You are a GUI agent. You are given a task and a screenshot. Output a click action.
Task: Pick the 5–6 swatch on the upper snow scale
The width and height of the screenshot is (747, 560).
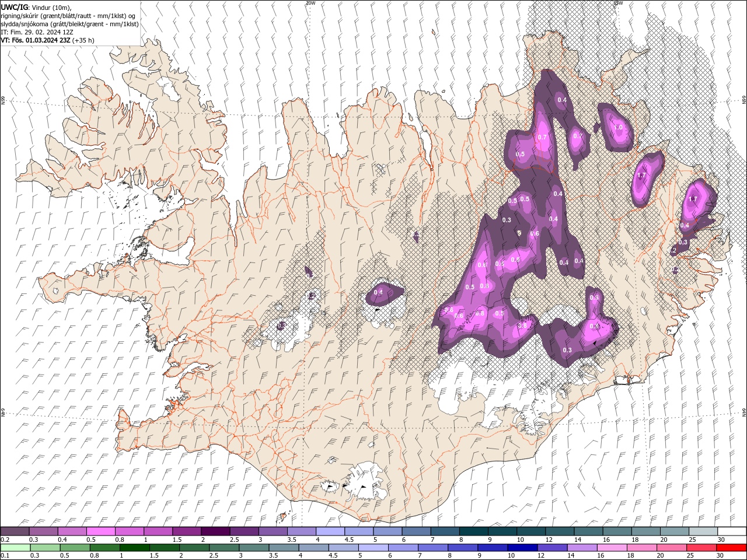[x=388, y=531]
